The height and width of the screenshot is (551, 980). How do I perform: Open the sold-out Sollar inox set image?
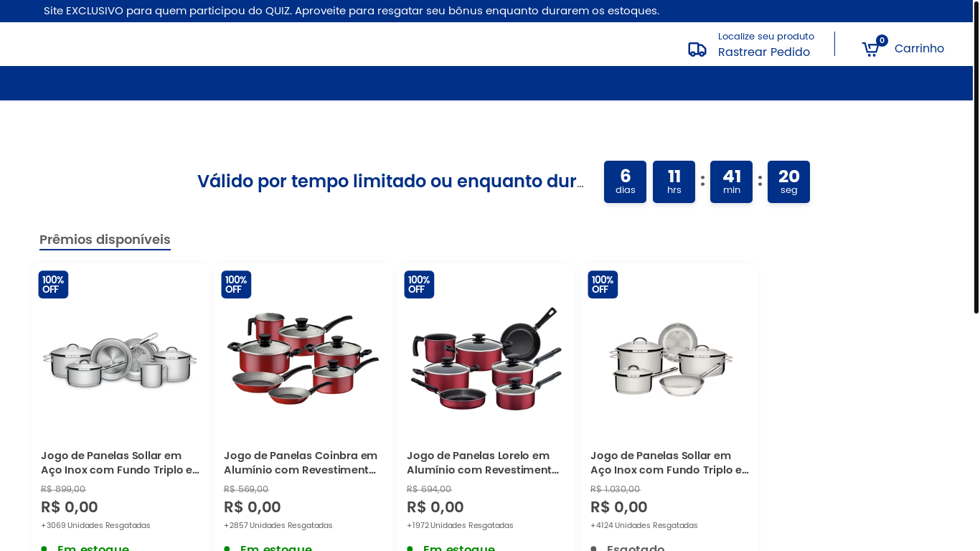670,359
